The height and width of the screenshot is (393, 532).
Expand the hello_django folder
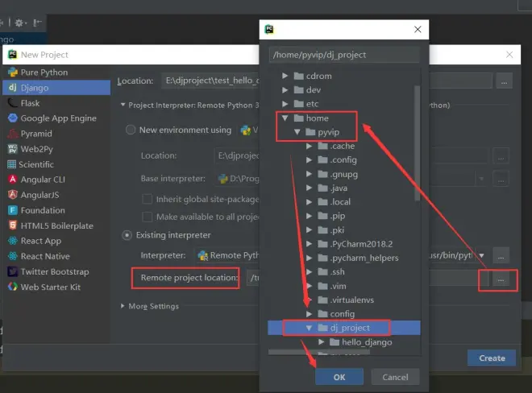click(x=321, y=341)
